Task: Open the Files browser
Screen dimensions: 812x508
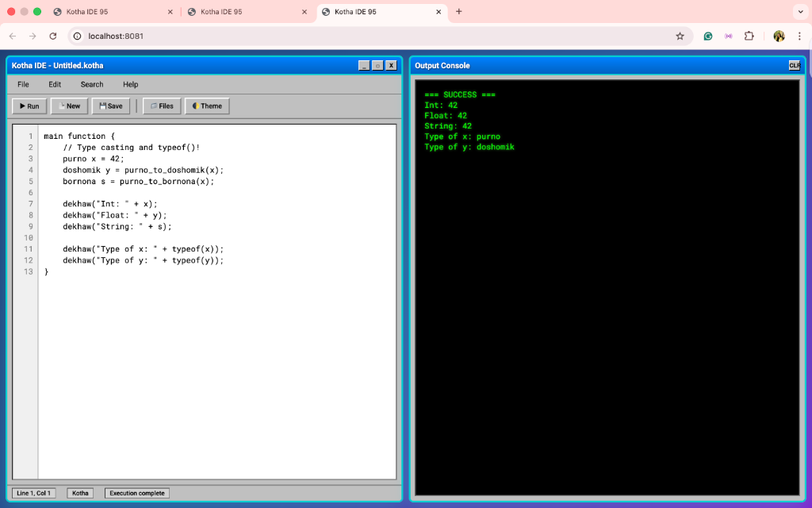Action: (x=161, y=105)
